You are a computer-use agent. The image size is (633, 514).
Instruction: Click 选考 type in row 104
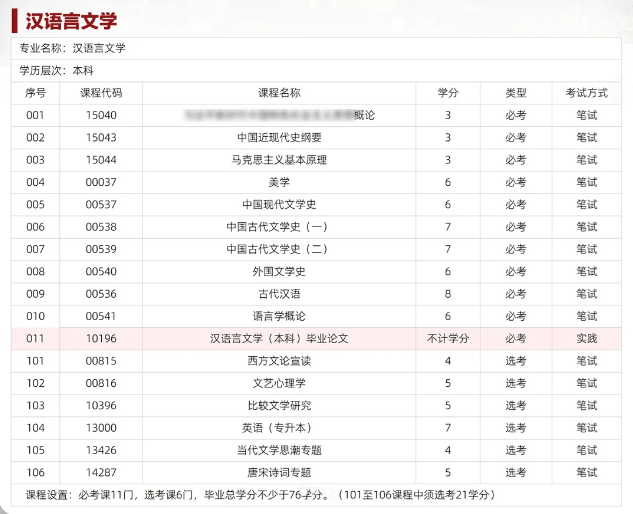pyautogui.click(x=516, y=428)
